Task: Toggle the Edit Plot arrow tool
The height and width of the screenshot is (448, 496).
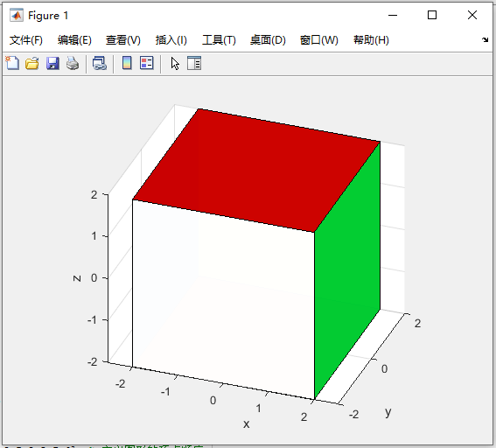Action: tap(175, 64)
